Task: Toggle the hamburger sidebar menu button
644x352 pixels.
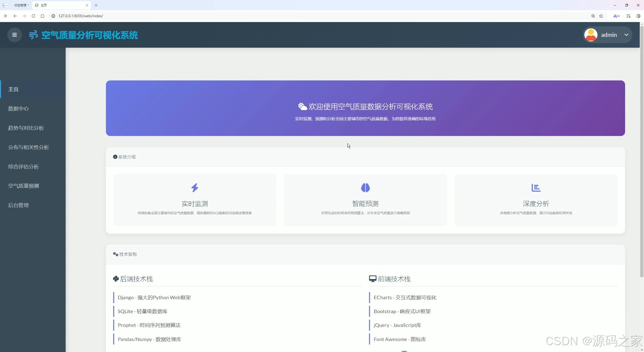Action: (x=14, y=35)
